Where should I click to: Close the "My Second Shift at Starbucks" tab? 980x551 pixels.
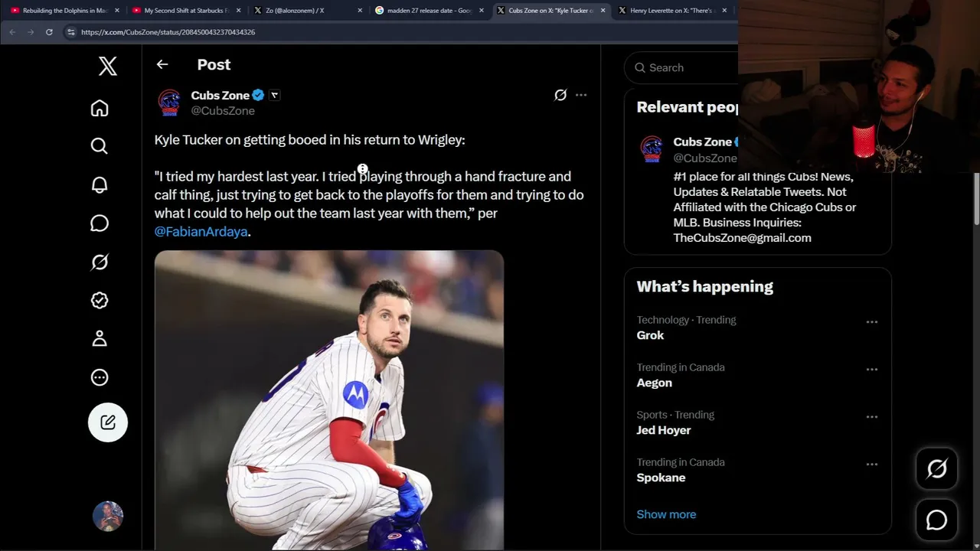point(239,11)
